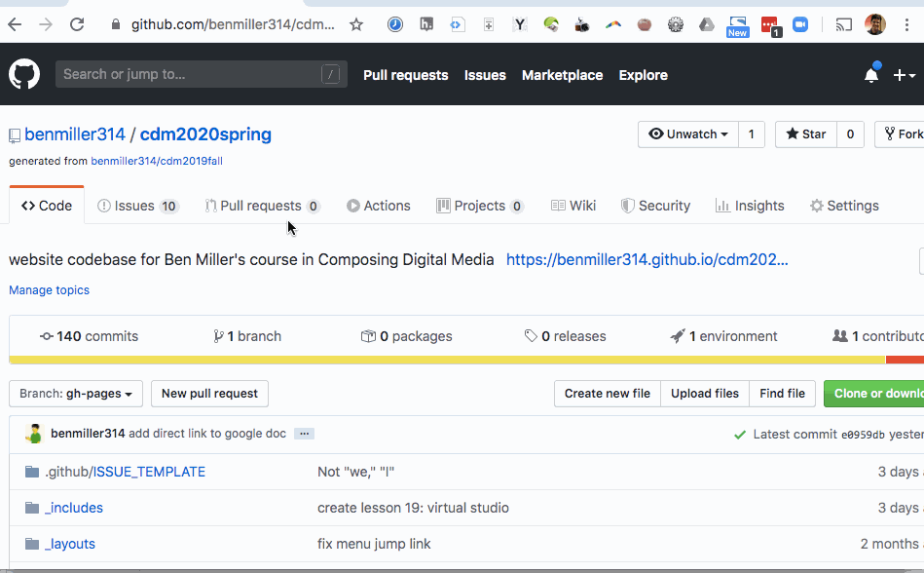View the 140 commits history

click(x=89, y=336)
